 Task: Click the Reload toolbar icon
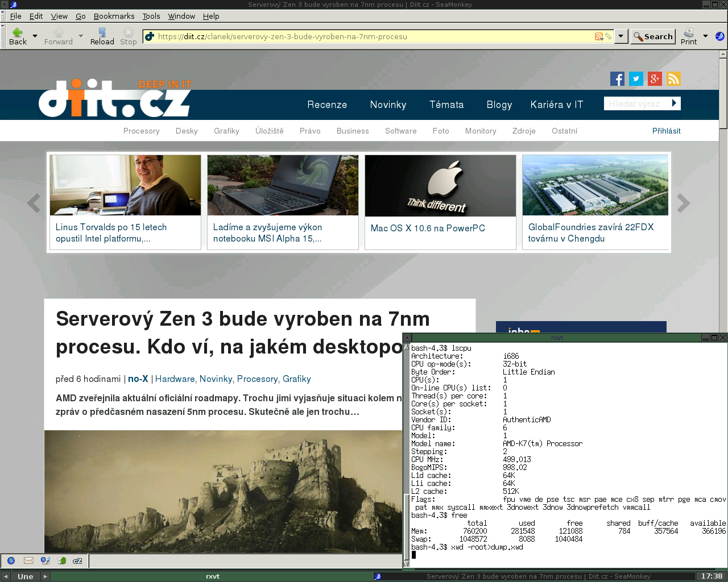point(102,36)
